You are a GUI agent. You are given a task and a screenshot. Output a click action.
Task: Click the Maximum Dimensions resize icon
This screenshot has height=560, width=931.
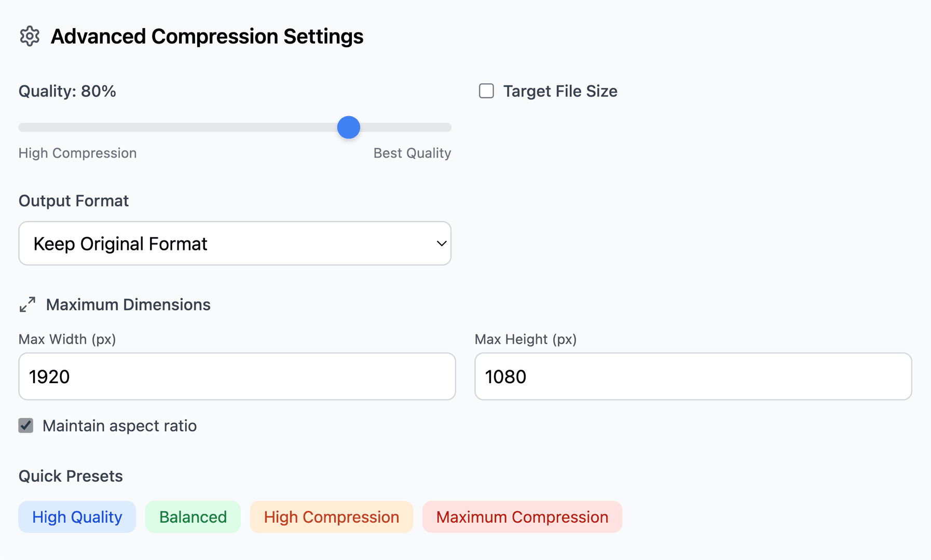pyautogui.click(x=26, y=304)
